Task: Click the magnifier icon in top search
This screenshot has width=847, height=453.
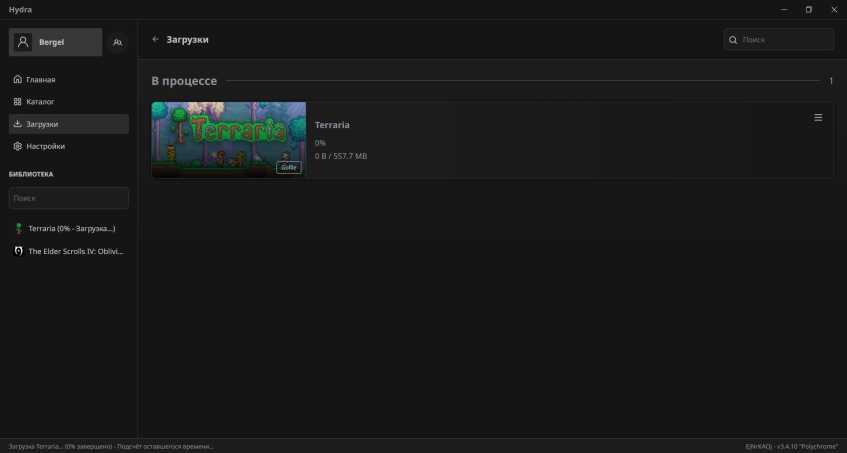Action: coord(734,40)
